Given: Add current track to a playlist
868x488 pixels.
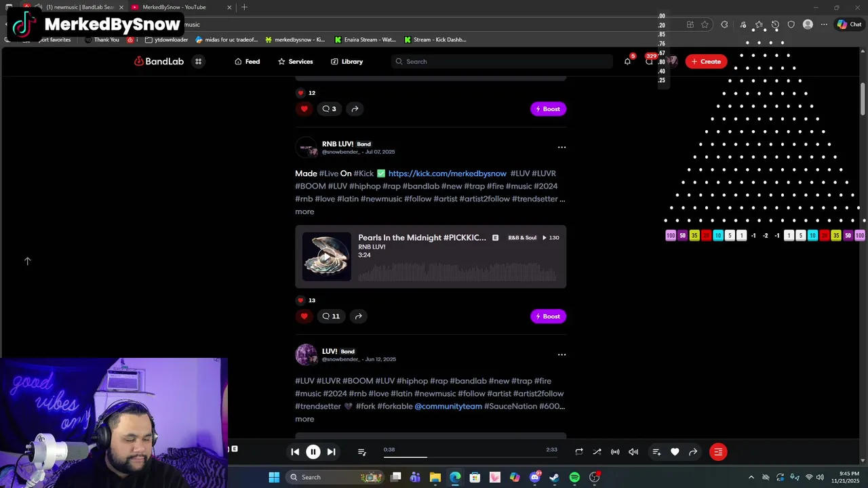Looking at the screenshot, I should point(656,452).
